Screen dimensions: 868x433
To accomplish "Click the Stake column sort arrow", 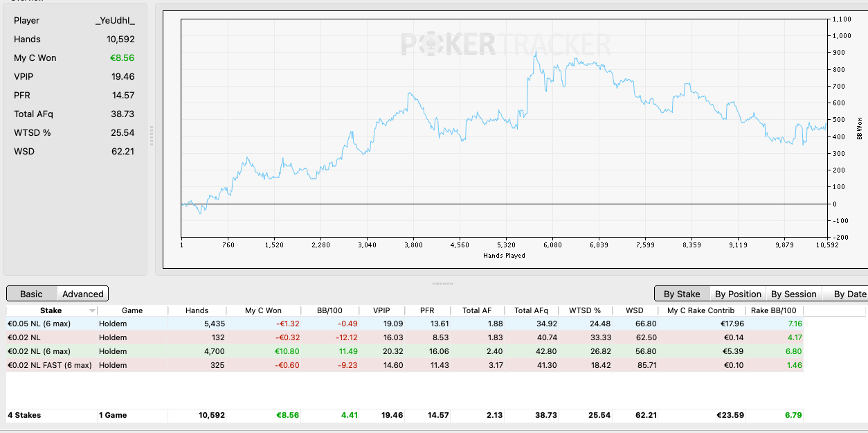I will [92, 311].
